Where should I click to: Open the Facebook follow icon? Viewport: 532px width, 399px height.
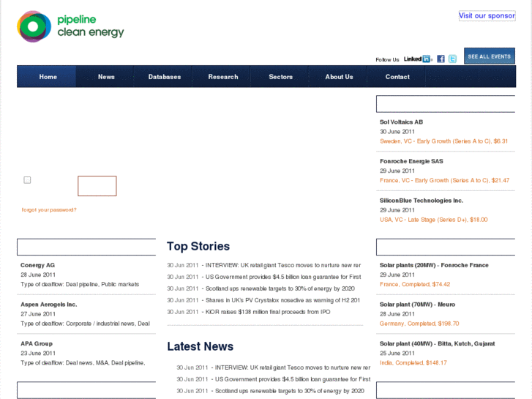[x=441, y=59]
